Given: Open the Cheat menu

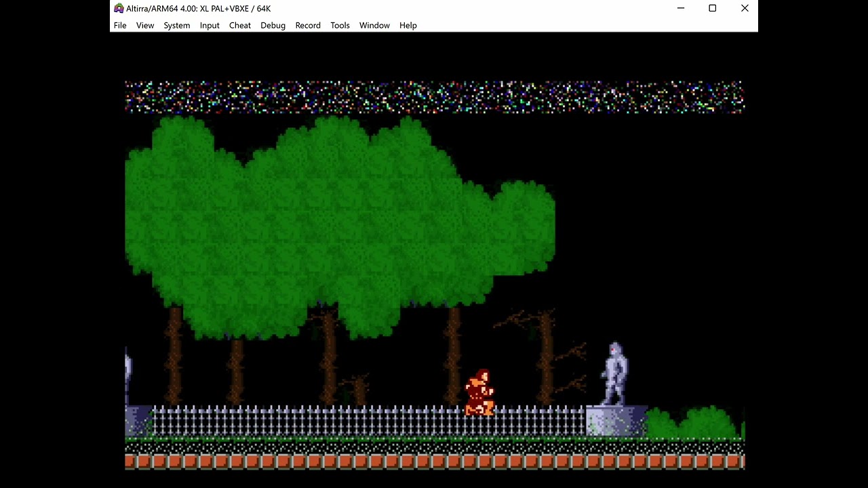Looking at the screenshot, I should (x=240, y=25).
